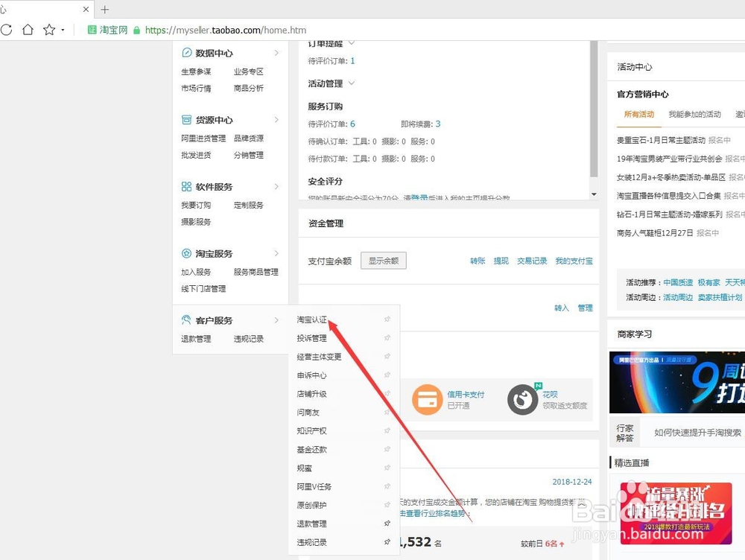Image resolution: width=745 pixels, height=560 pixels.
Task: Open 线下门店管理 link
Action: [x=203, y=288]
